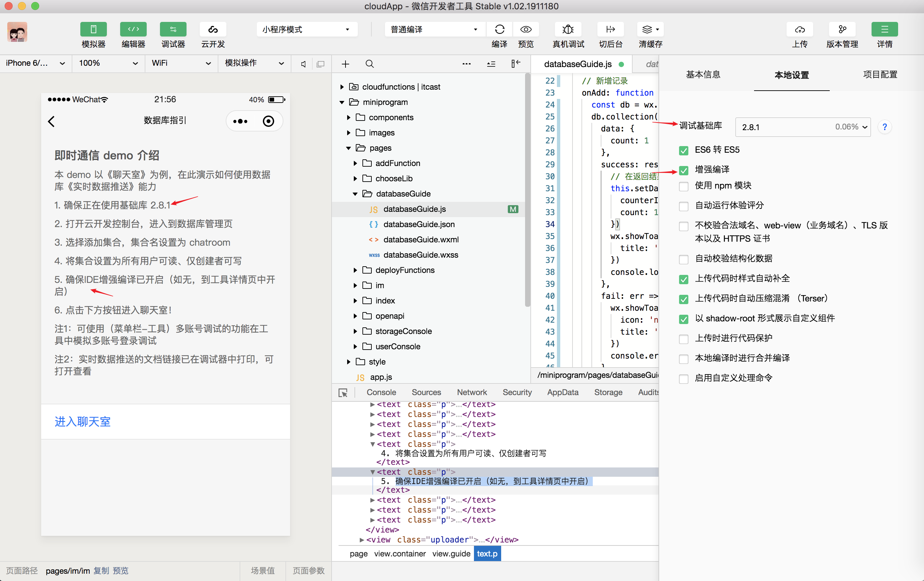Image resolution: width=924 pixels, height=581 pixels.
Task: Open the AppData tab in debugger
Action: 563,392
